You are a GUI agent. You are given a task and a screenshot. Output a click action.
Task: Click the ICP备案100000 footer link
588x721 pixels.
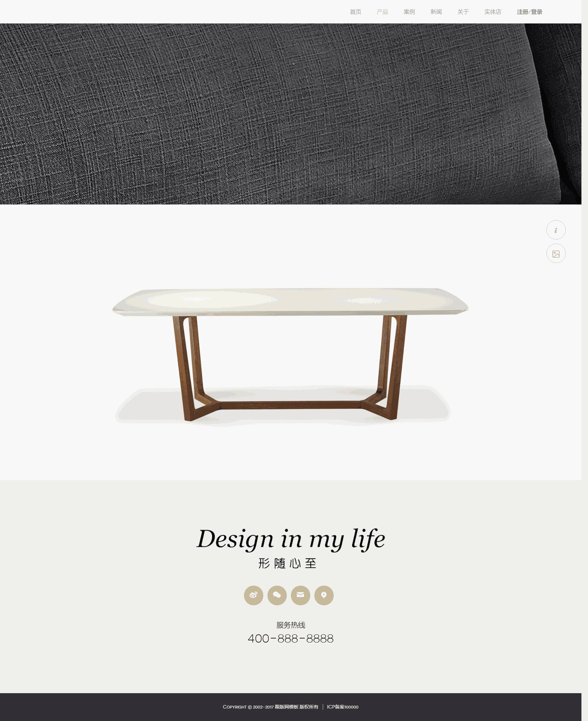[342, 707]
